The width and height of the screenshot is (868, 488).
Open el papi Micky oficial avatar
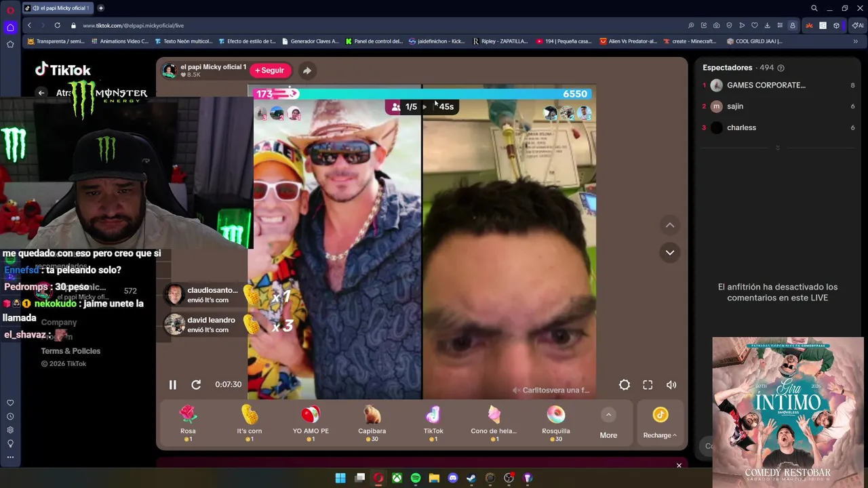[169, 70]
